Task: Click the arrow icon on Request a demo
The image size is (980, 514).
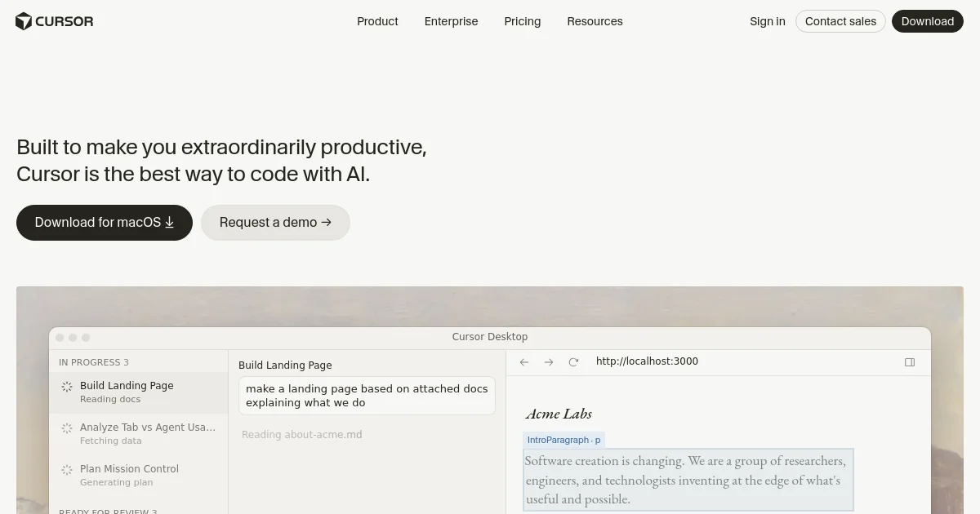Action: pyautogui.click(x=327, y=222)
